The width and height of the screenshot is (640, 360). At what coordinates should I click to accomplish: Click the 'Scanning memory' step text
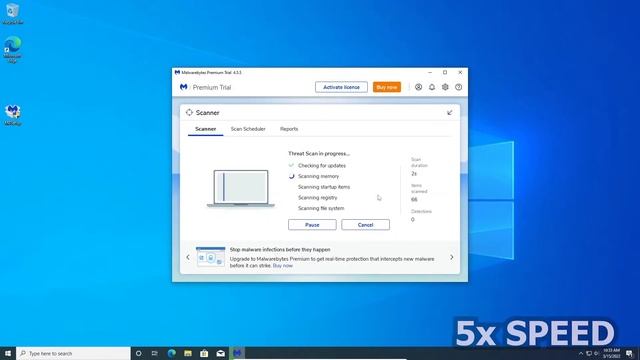tap(318, 176)
